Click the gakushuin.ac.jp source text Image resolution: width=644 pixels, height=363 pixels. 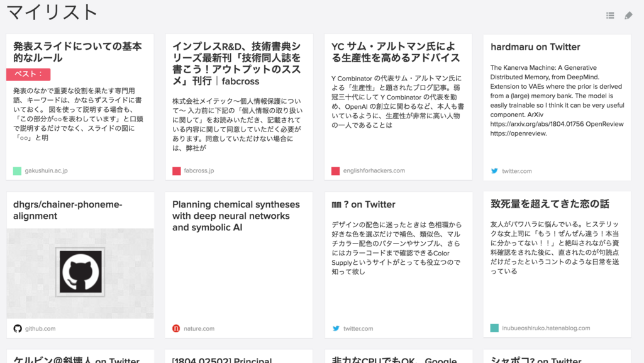tap(46, 171)
